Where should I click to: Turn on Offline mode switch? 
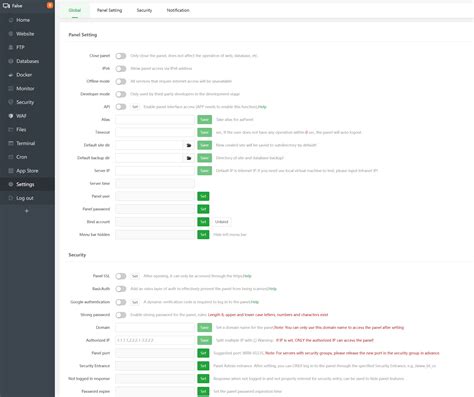121,81
